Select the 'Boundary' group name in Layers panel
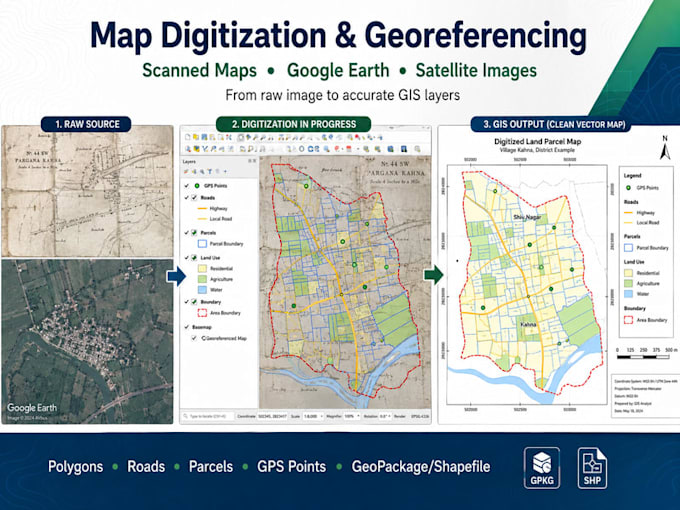This screenshot has height=510, width=680. tap(211, 302)
